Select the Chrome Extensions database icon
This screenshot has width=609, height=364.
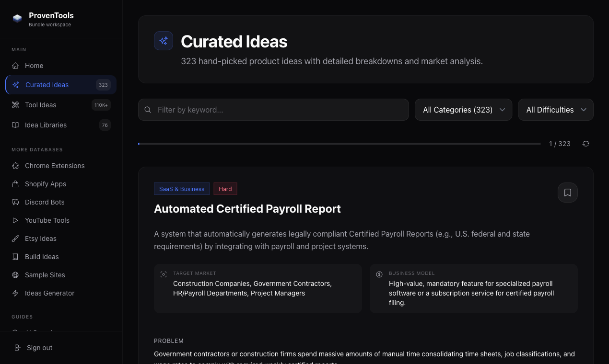pyautogui.click(x=16, y=166)
